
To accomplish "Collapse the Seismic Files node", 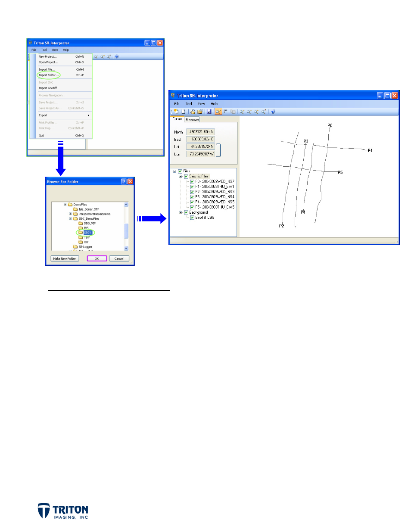I will coord(181,176).
